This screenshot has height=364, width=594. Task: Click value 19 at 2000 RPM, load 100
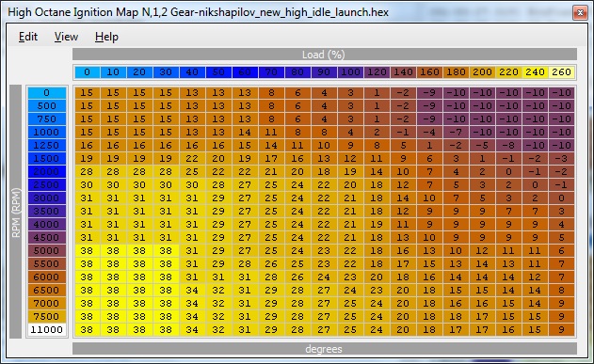click(x=350, y=172)
